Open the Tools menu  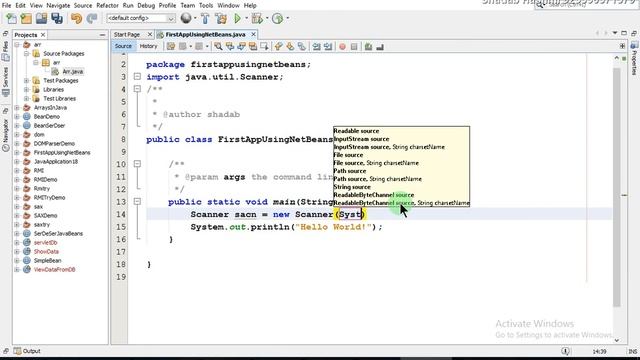point(206,6)
